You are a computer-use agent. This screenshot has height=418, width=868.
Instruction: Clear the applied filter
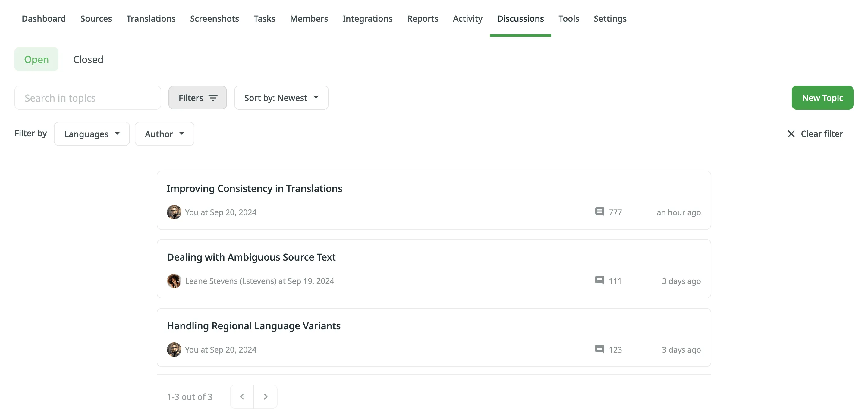pyautogui.click(x=815, y=134)
